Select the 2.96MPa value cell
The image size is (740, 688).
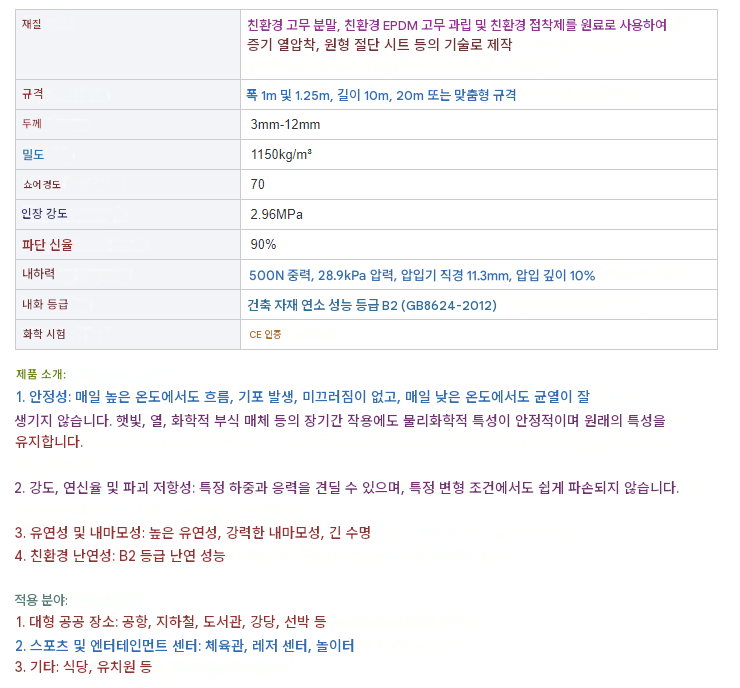coord(479,214)
